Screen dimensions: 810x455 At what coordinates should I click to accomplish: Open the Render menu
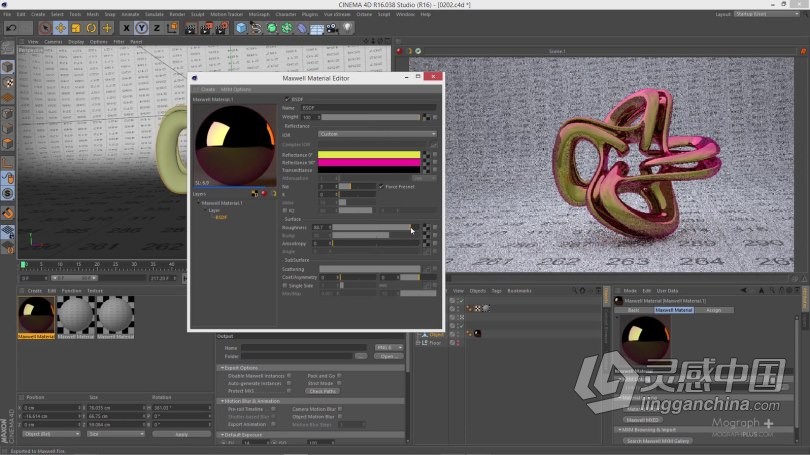click(x=177, y=14)
